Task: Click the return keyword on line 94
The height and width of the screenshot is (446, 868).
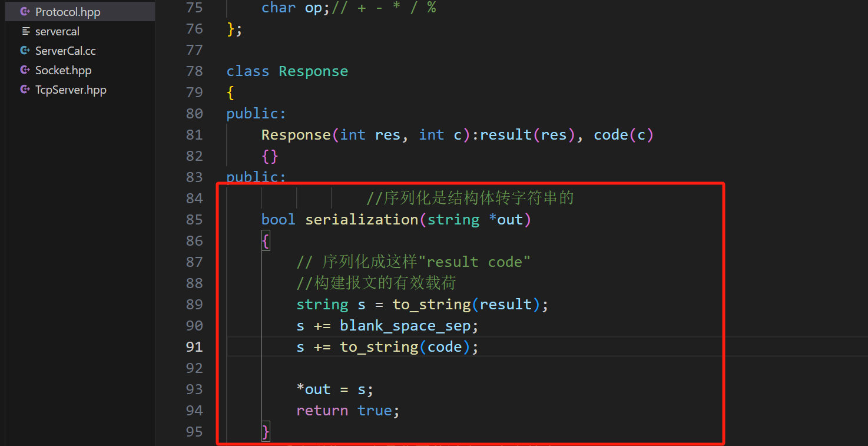Action: tap(322, 411)
